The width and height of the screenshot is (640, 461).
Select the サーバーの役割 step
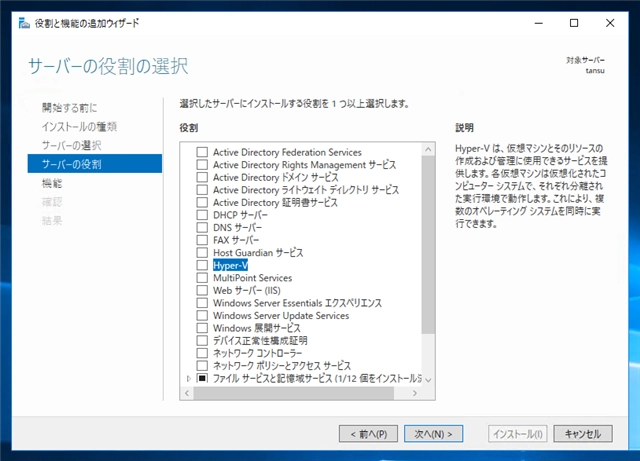point(95,164)
